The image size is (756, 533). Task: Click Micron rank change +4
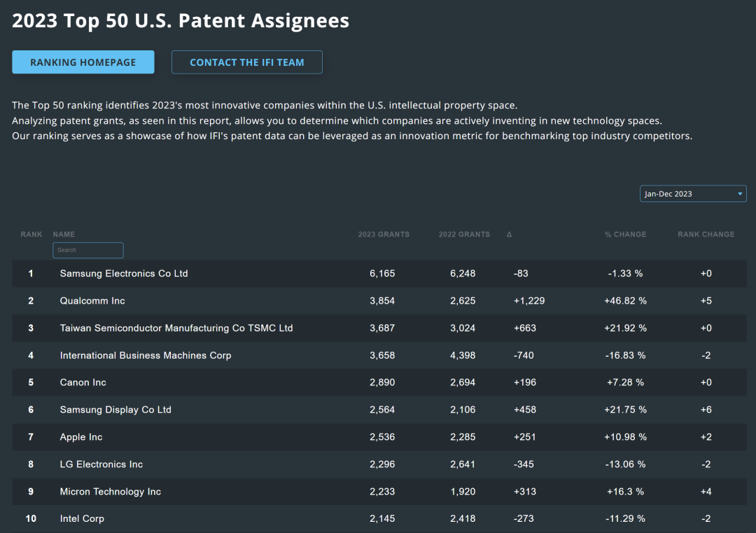point(706,492)
